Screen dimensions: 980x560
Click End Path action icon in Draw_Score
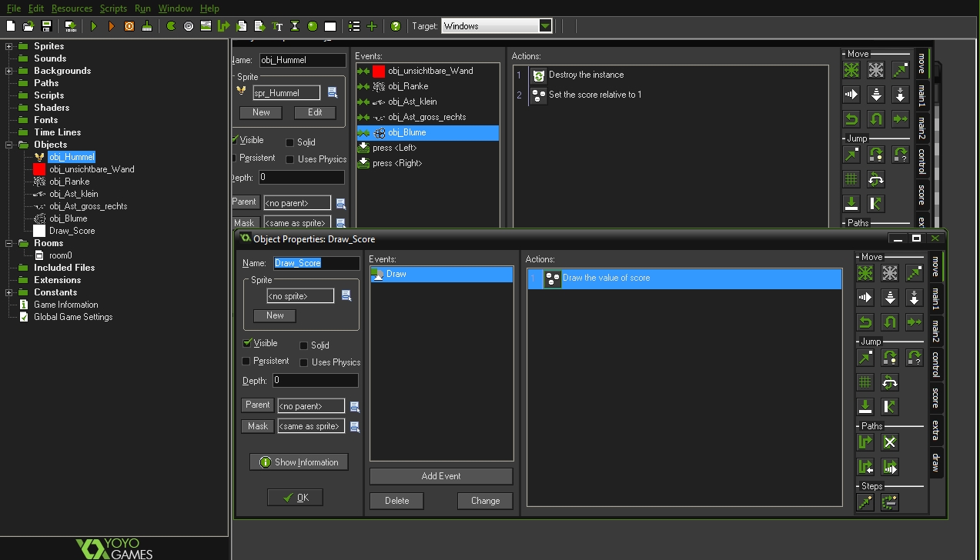[x=890, y=442]
